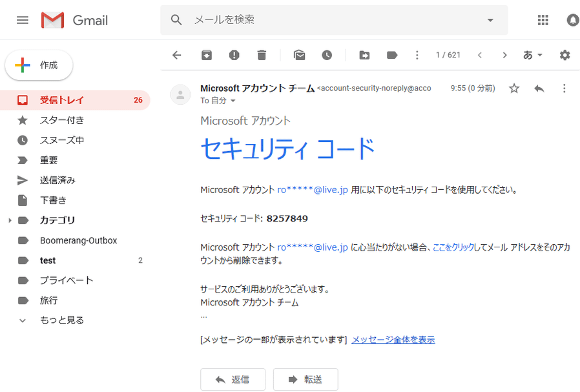Click the Gmail logo
580x392 pixels.
[x=74, y=20]
